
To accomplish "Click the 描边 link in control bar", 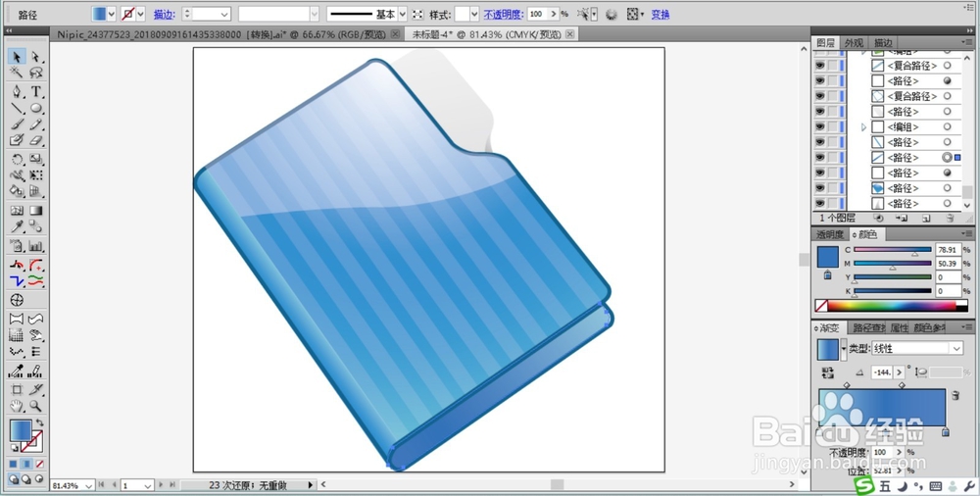I will click(x=165, y=14).
